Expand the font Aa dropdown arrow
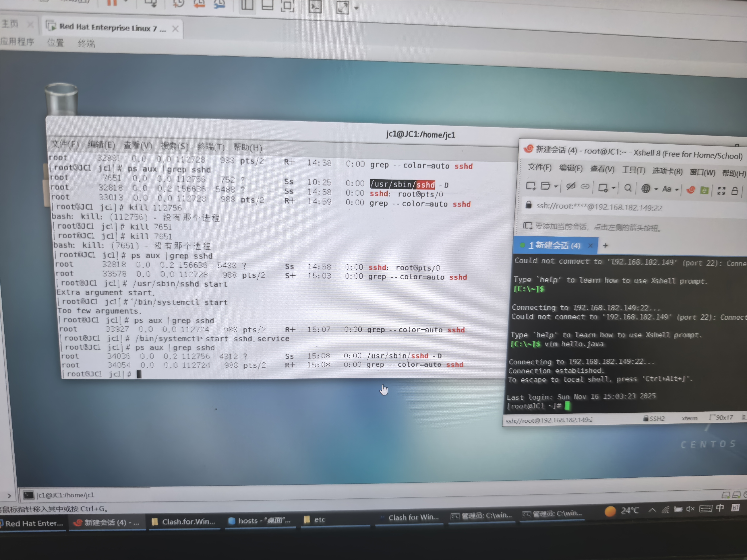 pyautogui.click(x=677, y=190)
